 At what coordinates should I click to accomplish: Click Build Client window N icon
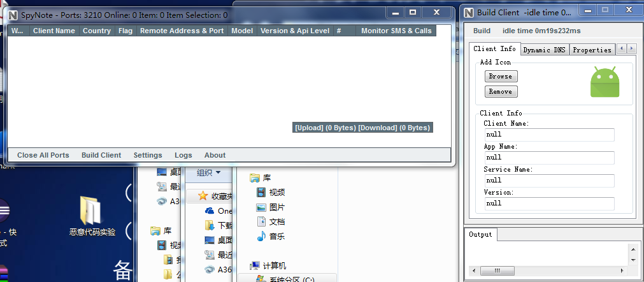469,13
